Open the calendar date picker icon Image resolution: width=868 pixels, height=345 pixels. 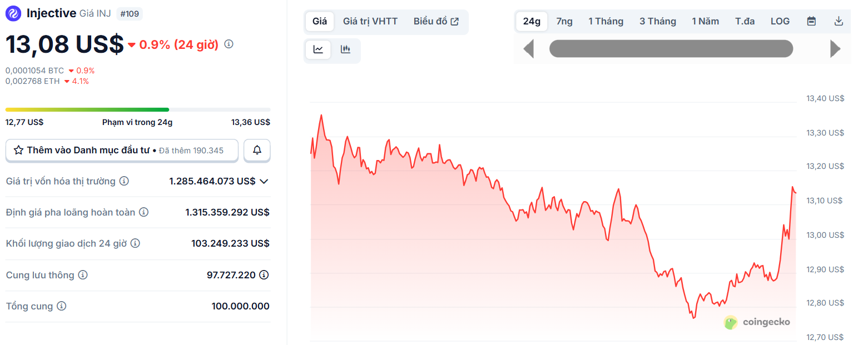(x=811, y=21)
